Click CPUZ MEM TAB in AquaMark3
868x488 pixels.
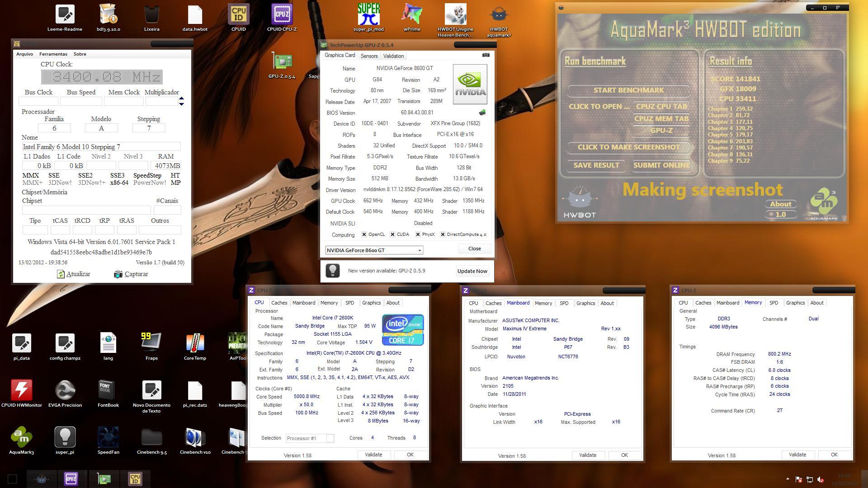[x=661, y=119]
